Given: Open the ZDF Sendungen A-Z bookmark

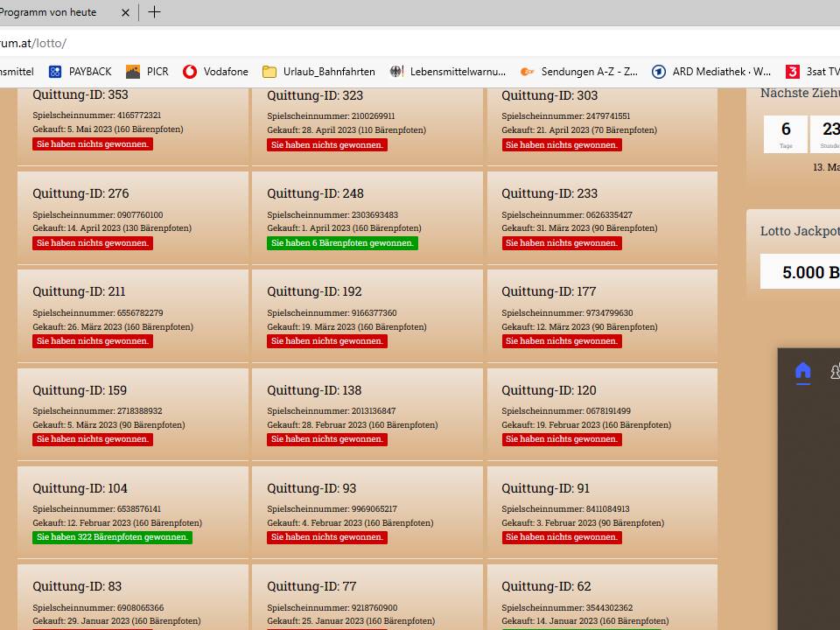Looking at the screenshot, I should tap(578, 72).
